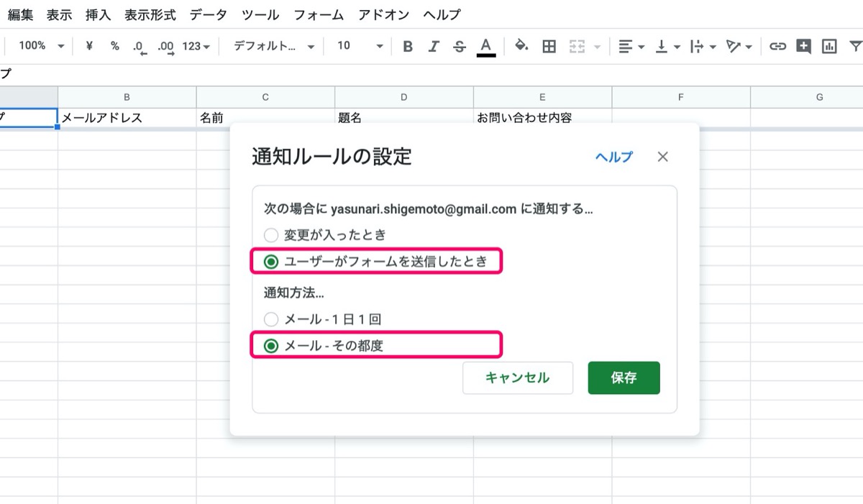Select column F header
The height and width of the screenshot is (504, 863).
click(x=681, y=97)
